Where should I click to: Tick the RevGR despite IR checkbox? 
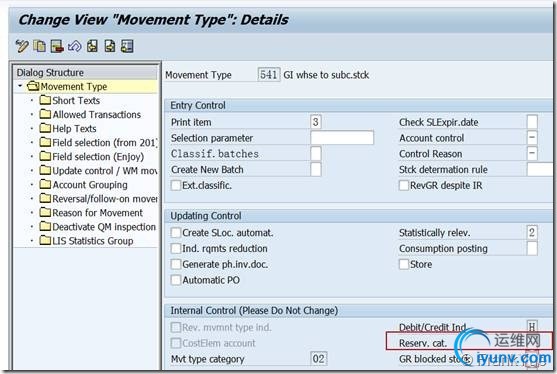404,185
